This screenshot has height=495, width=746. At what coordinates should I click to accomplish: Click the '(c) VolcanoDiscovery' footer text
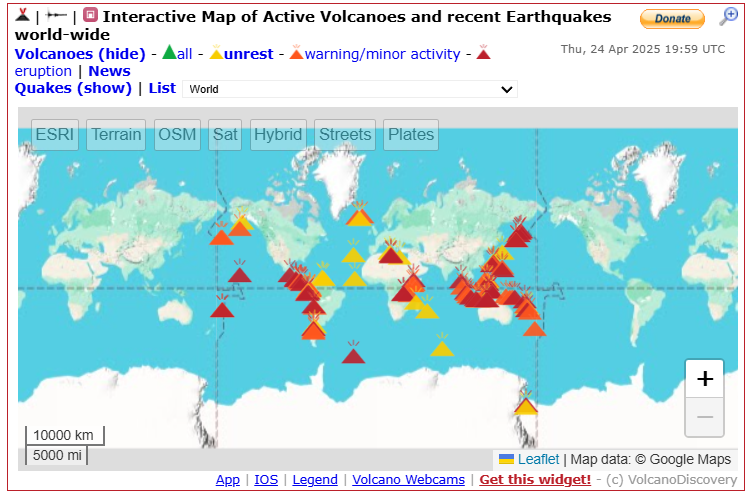[671, 479]
